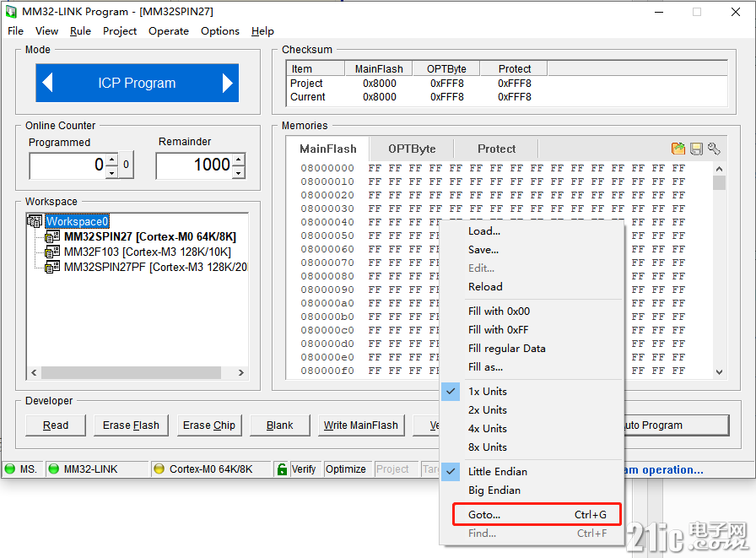Image resolution: width=756 pixels, height=558 pixels.
Task: Click the green padlock status icon
Action: [282, 469]
